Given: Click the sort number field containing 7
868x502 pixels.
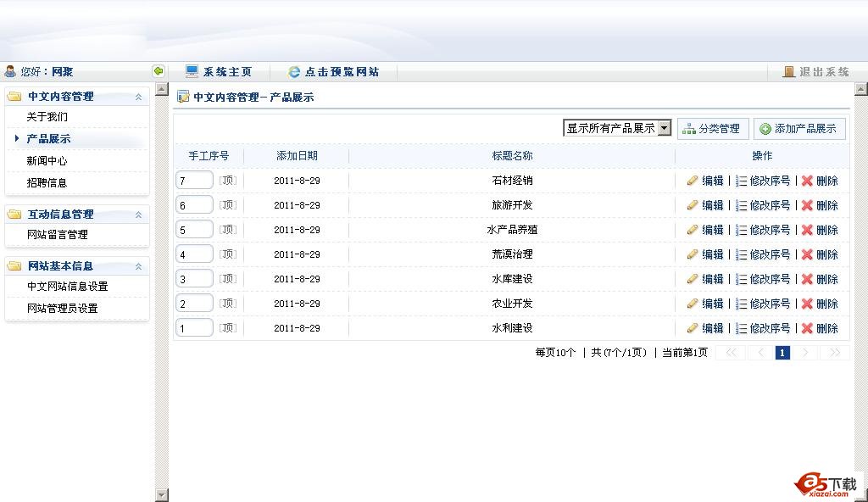Looking at the screenshot, I should (x=194, y=180).
